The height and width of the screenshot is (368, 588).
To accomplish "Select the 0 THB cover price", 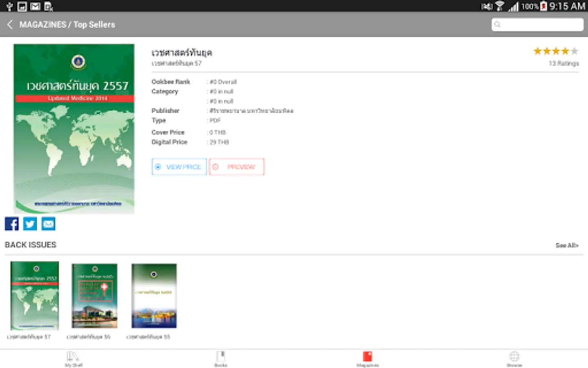I will 217,132.
